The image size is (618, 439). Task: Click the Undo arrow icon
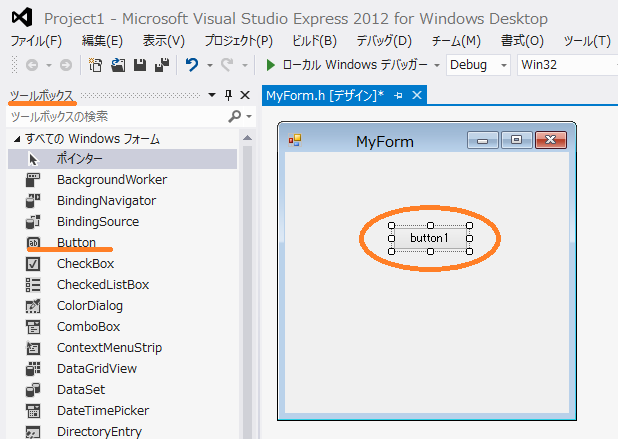tap(192, 65)
